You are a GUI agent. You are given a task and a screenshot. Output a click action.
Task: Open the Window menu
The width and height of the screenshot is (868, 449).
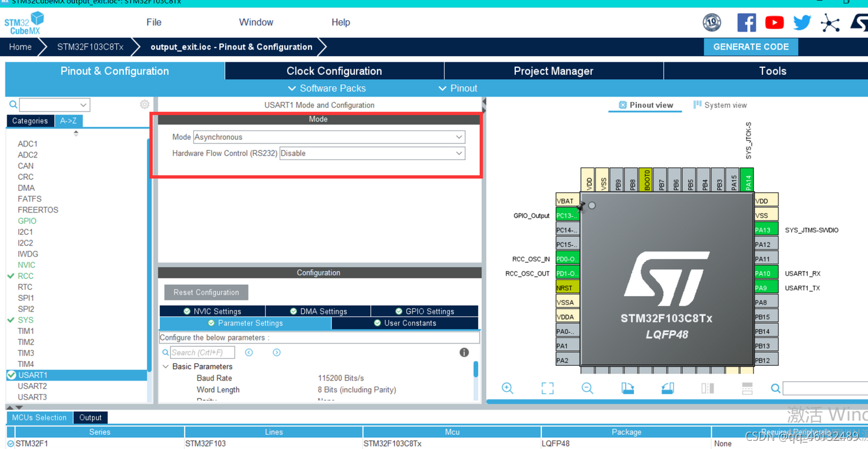[256, 22]
